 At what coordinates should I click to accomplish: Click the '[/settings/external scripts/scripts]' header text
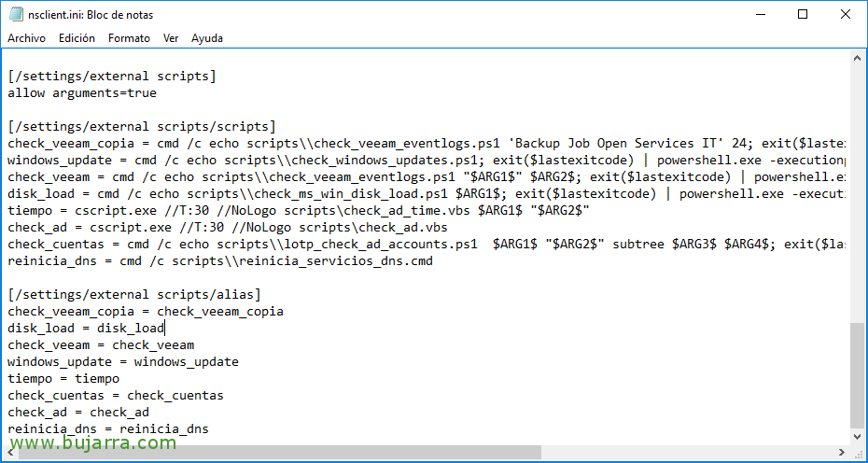(x=141, y=127)
